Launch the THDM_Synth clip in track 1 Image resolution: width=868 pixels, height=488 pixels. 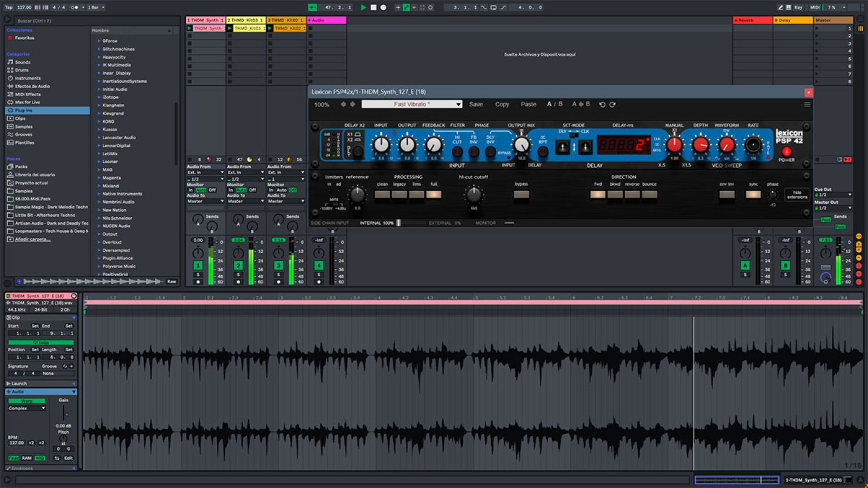tap(190, 28)
